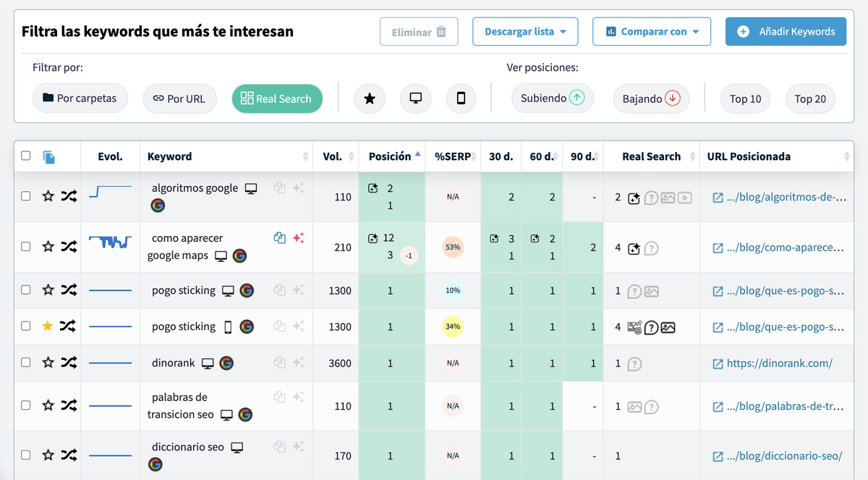The width and height of the screenshot is (868, 480).
Task: Open https://dinorank.com/ link
Action: (x=780, y=363)
